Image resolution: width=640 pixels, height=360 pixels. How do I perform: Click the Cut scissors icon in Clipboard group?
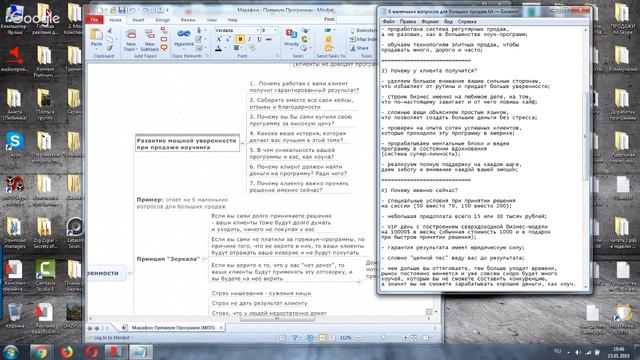109,31
